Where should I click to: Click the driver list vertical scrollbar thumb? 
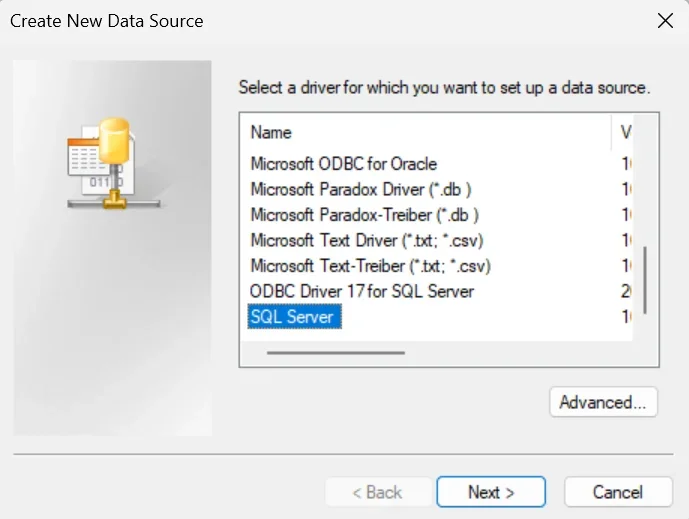pos(645,280)
